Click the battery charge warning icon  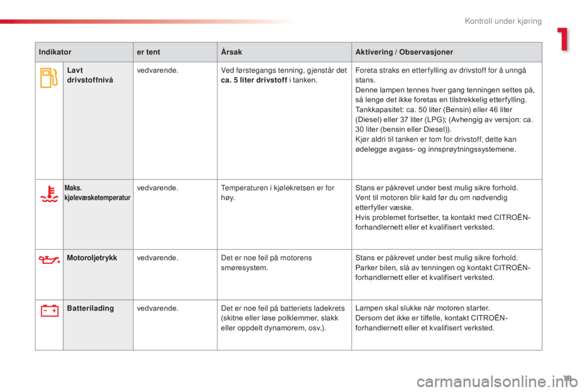point(49,311)
